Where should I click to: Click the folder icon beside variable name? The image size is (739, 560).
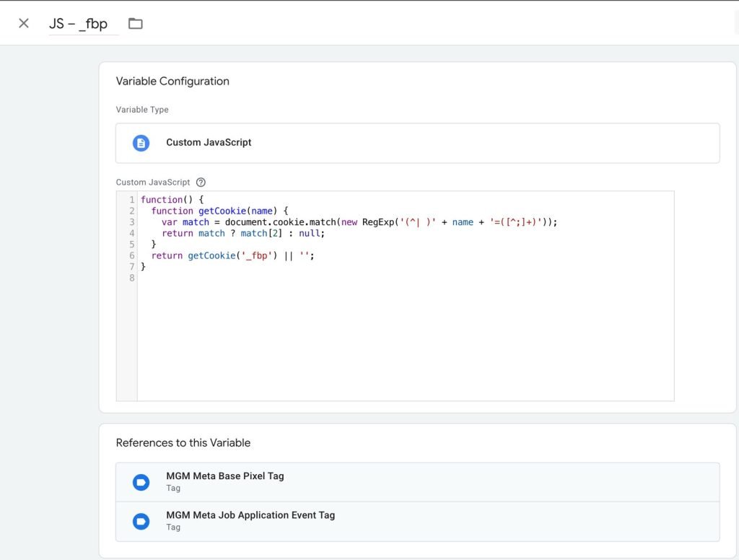(135, 23)
